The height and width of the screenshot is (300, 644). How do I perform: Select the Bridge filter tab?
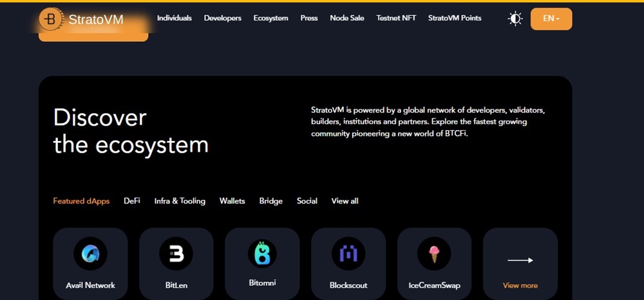tap(270, 201)
